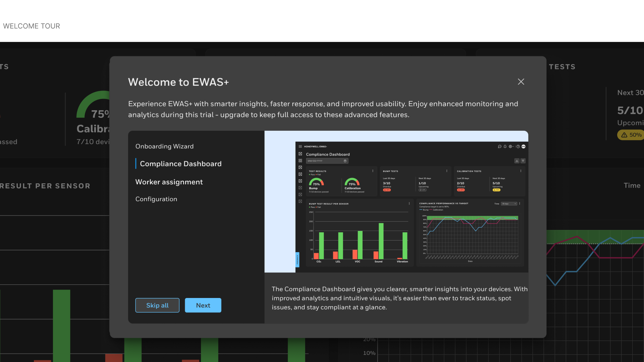
Task: Click the help question mark icon in preview
Action: point(518,146)
